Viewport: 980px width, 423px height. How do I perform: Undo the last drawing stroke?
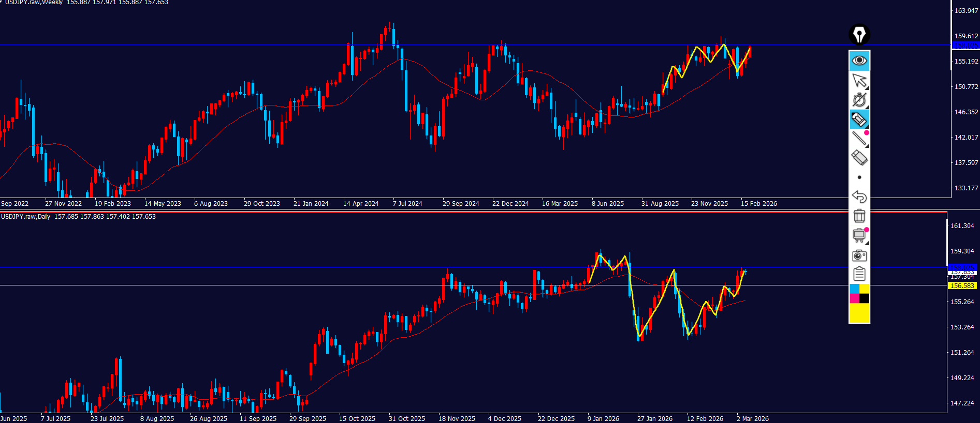coord(859,197)
